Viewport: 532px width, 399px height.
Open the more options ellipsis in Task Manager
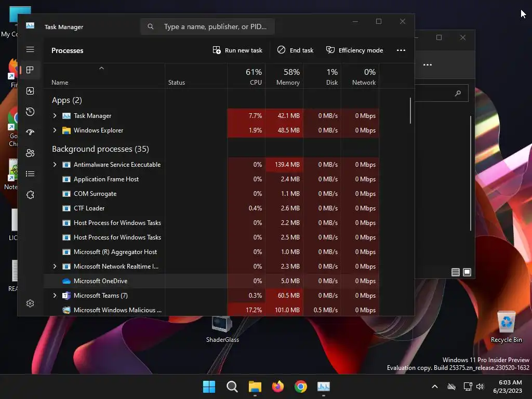pos(401,50)
